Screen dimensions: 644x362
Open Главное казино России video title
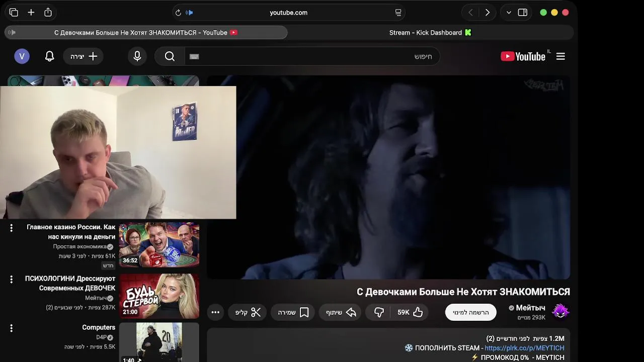coord(71,232)
